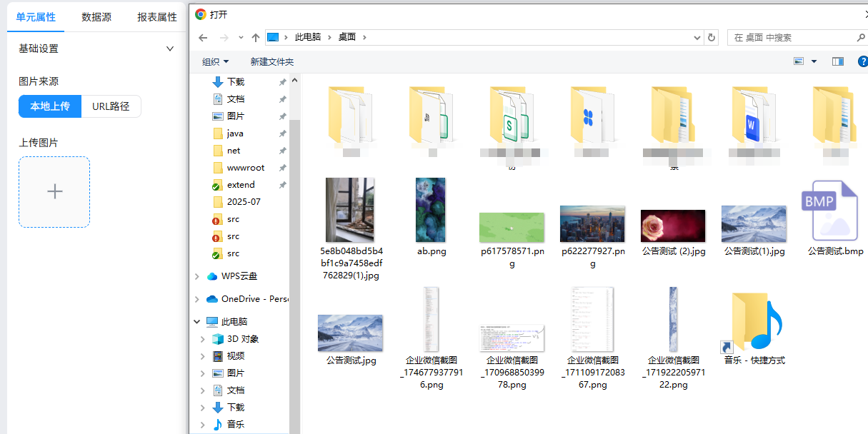The height and width of the screenshot is (434, 868).
Task: Switch to the 报表属性 tab
Action: (x=157, y=17)
